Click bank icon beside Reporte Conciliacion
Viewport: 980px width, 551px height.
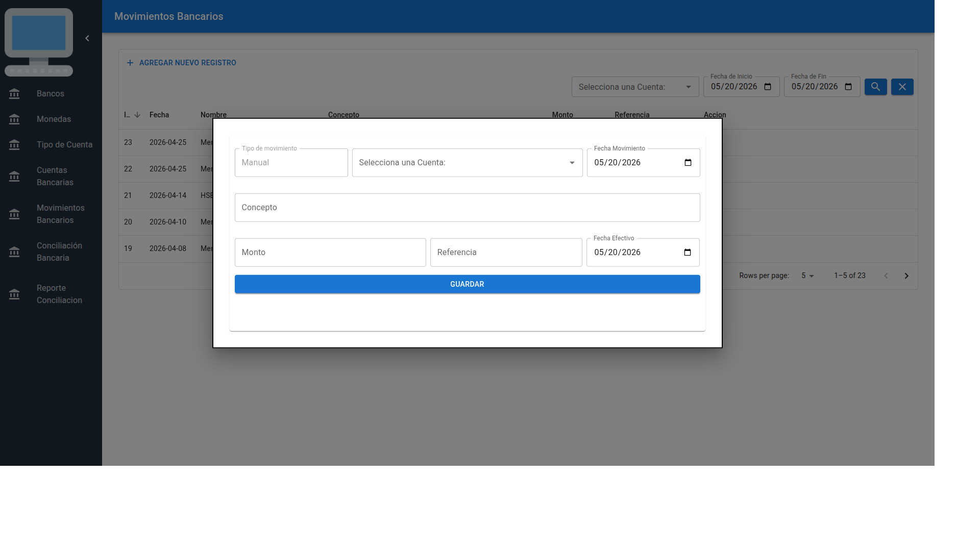click(x=14, y=294)
